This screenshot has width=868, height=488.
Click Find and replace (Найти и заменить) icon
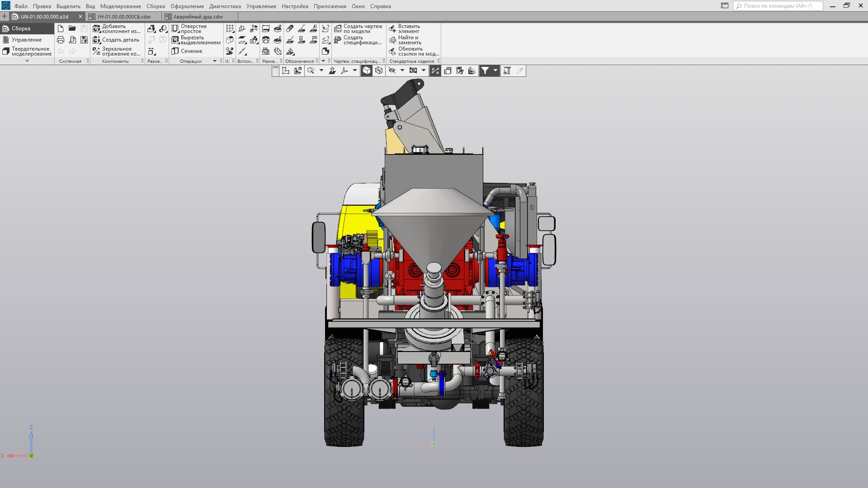coord(392,40)
